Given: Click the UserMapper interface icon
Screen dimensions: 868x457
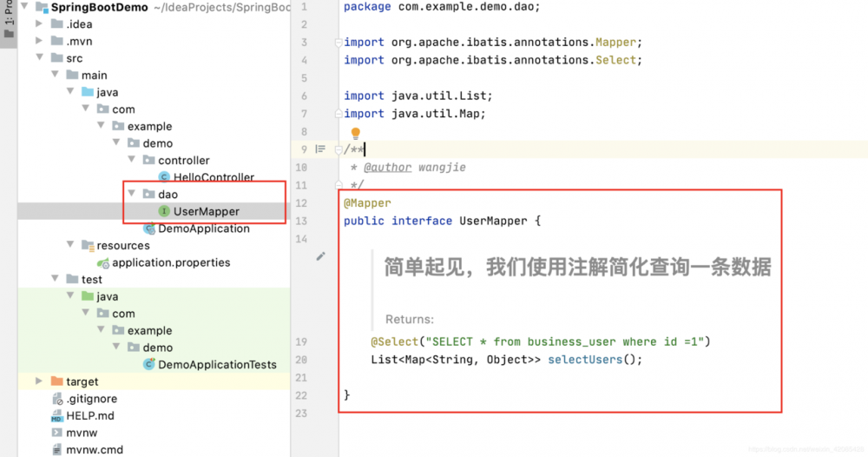Looking at the screenshot, I should pos(164,211).
